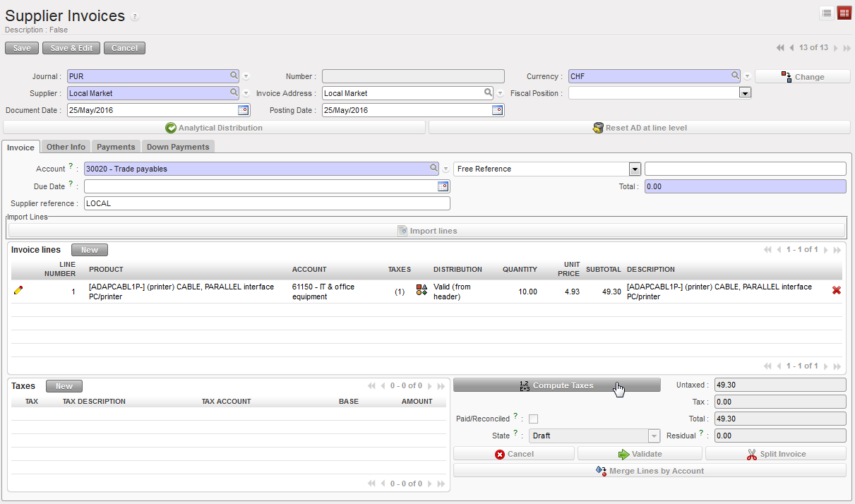Open the Document Date calendar picker
This screenshot has width=855, height=504.
[x=243, y=110]
